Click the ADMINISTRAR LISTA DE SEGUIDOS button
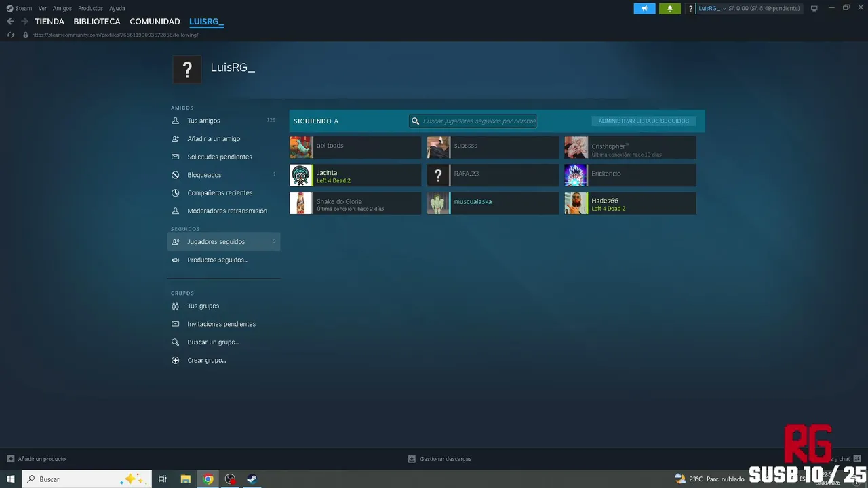This screenshot has width=868, height=488. [644, 121]
